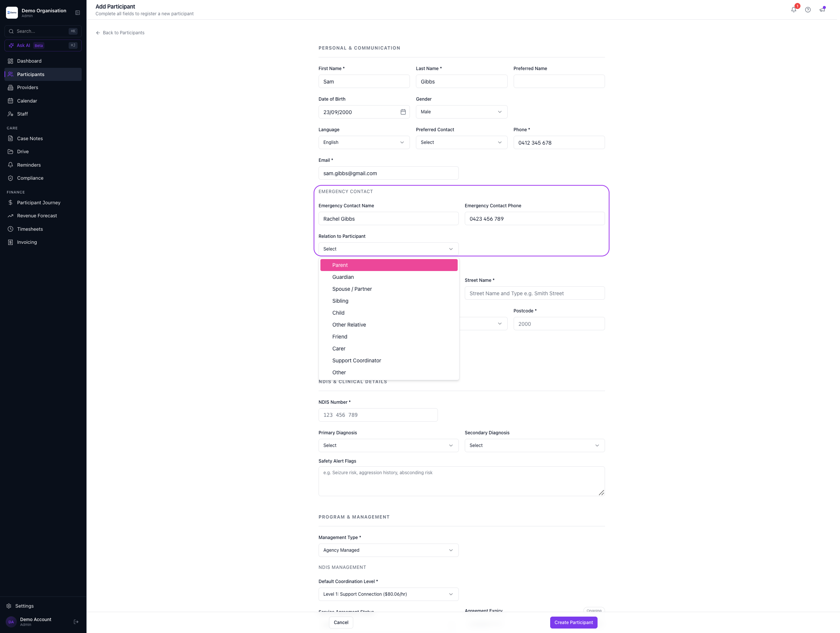Image resolution: width=840 pixels, height=633 pixels.
Task: Select Child option
Action: (388, 313)
